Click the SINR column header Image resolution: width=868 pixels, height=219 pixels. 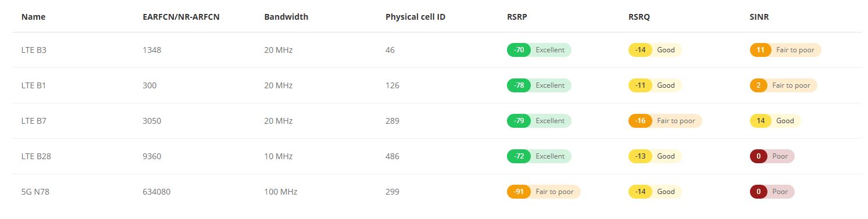(x=759, y=17)
